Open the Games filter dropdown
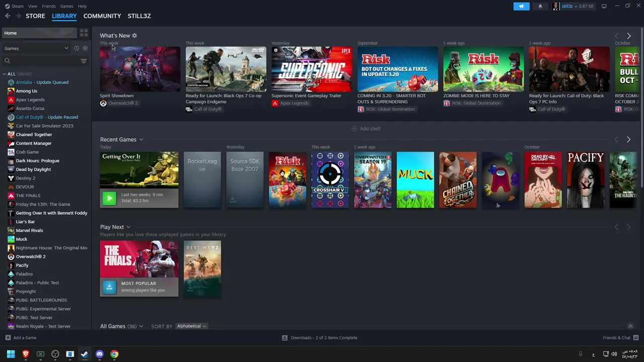The height and width of the screenshot is (362, 644). pos(36,48)
